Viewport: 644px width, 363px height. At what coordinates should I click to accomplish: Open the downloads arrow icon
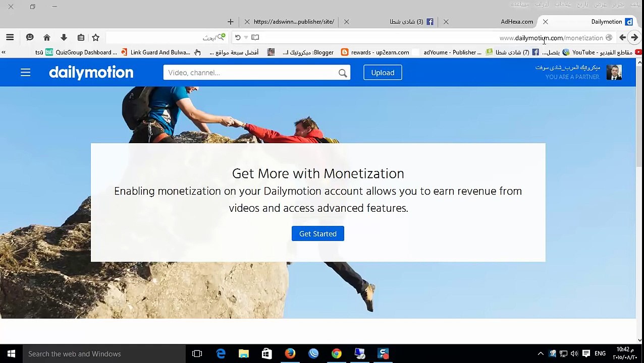click(64, 37)
